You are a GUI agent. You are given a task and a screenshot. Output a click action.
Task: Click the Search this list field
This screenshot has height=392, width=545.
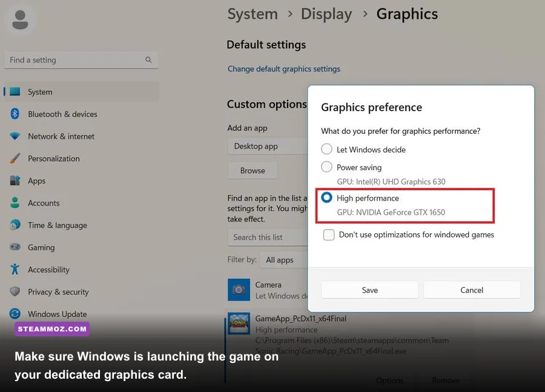tap(268, 238)
